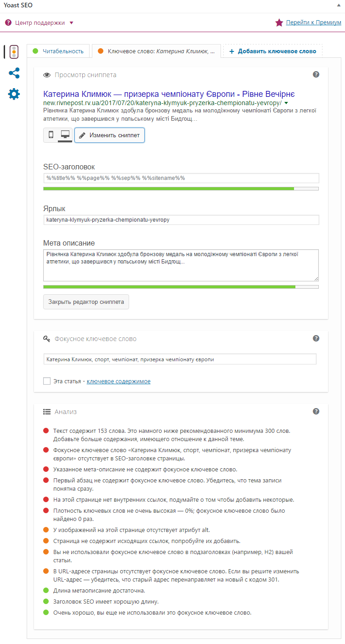Open the Yoast social sharing tab
Image resolution: width=345 pixels, height=644 pixels.
tap(14, 73)
